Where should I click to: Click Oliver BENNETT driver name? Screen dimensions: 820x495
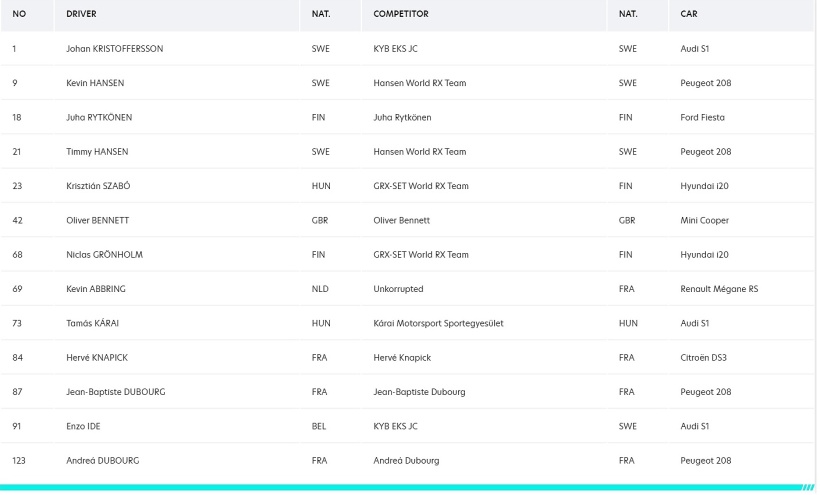98,220
